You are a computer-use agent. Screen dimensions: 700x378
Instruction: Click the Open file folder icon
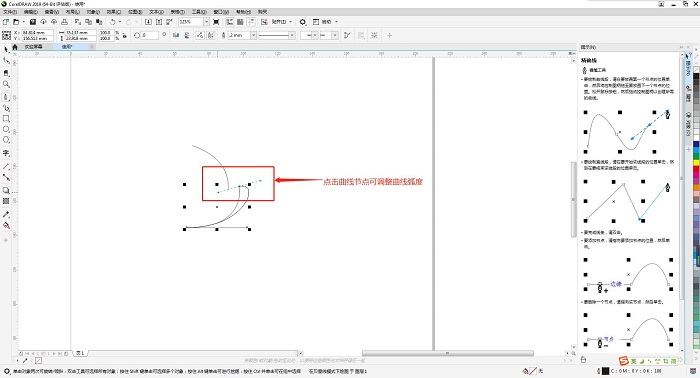click(16, 22)
